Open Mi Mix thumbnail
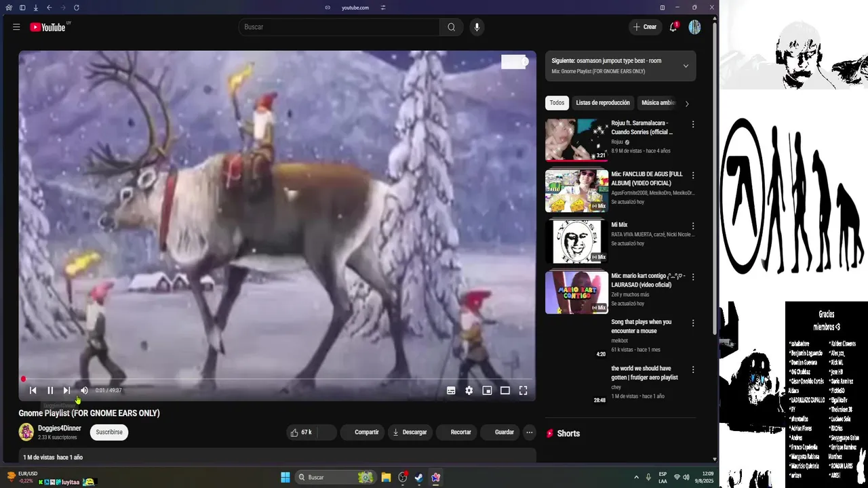 tap(576, 241)
